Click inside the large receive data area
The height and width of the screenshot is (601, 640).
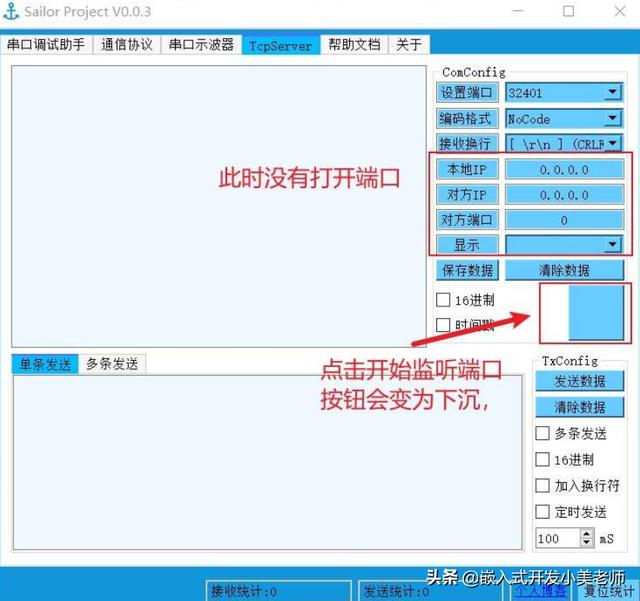(219, 206)
